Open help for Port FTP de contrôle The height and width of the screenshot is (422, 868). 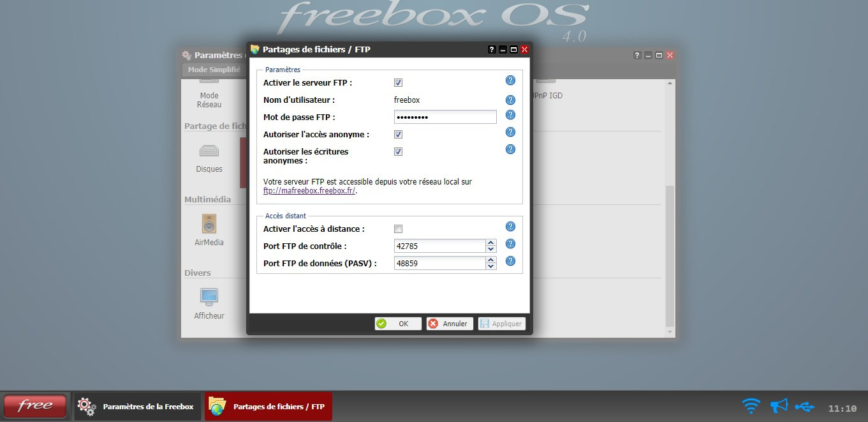click(x=510, y=244)
